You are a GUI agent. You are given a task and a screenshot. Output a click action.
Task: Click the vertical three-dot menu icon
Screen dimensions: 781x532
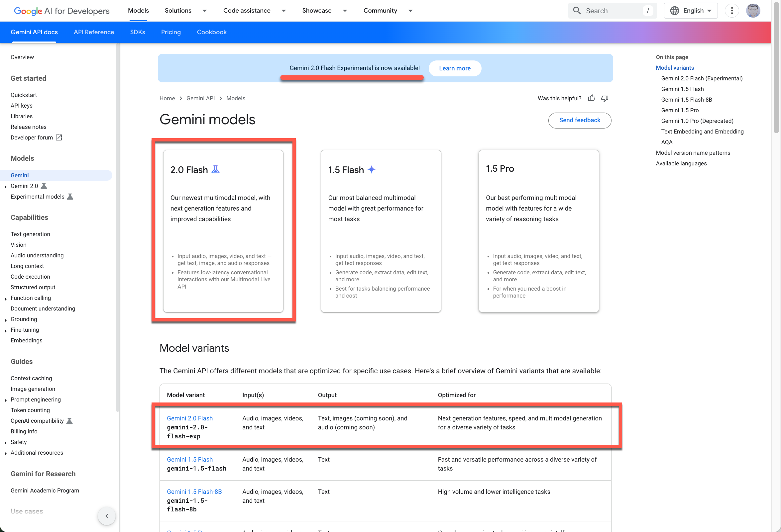tap(731, 11)
